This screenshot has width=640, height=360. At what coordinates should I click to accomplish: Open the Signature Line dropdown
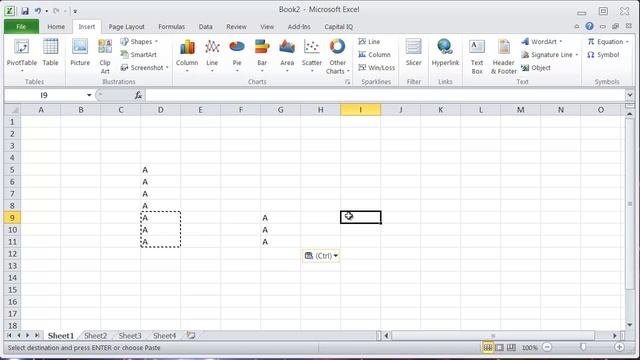550,55
